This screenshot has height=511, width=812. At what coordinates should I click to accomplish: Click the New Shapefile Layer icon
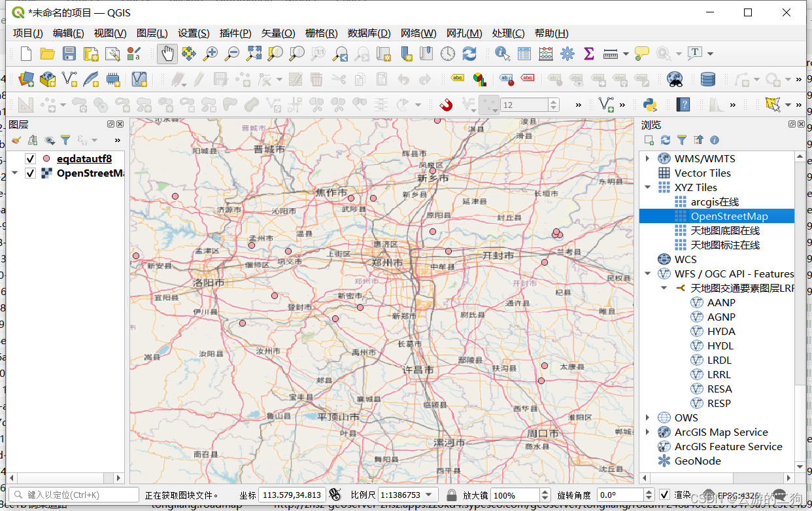tap(69, 79)
